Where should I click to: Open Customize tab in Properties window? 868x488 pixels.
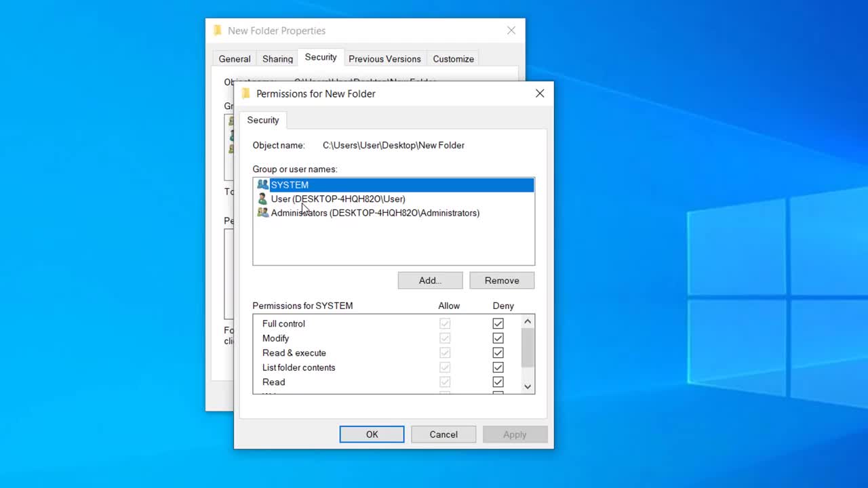[x=454, y=59]
